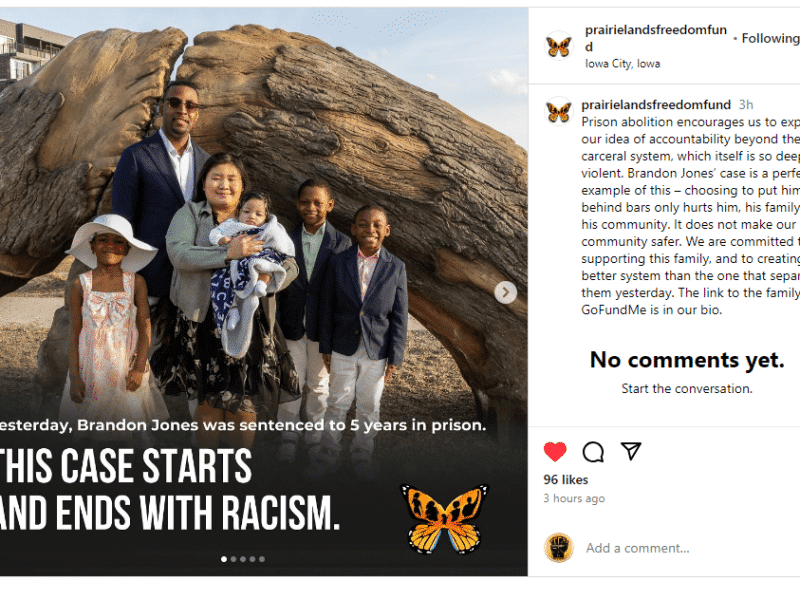Share post using the paper plane icon
800x600 pixels.
(631, 451)
